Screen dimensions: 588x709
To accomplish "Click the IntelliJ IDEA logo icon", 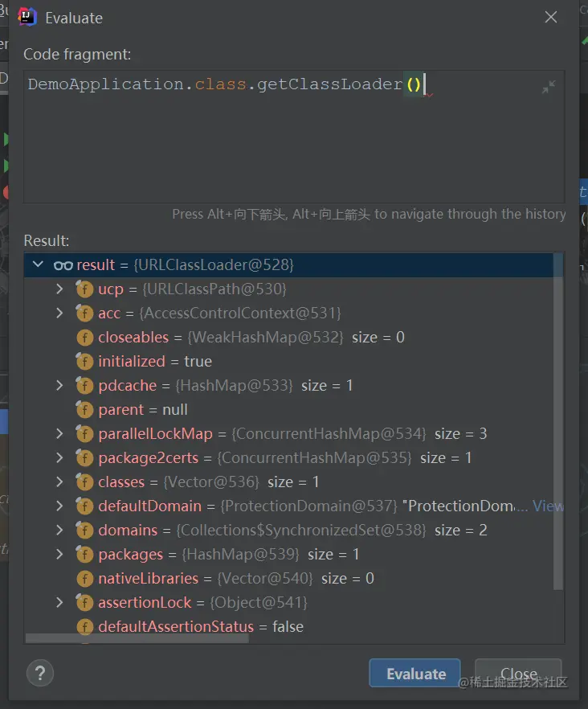I will pos(27,17).
